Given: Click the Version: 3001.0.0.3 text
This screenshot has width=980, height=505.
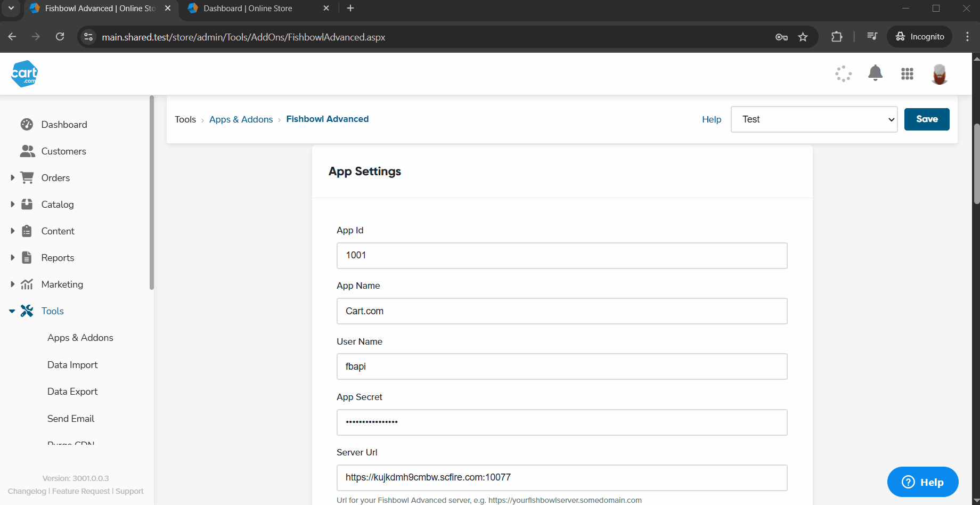Looking at the screenshot, I should (76, 478).
